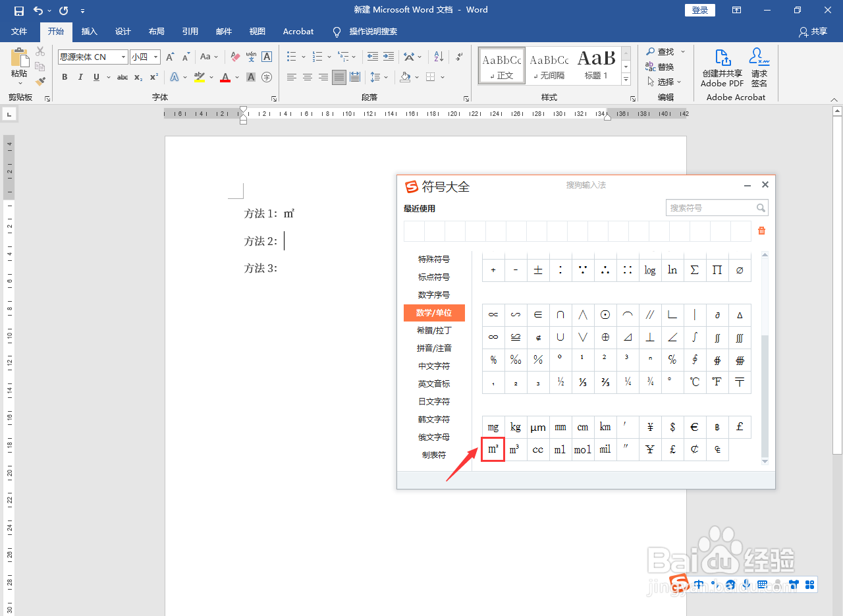Open the File (文件) tab
The width and height of the screenshot is (843, 616).
pos(19,32)
